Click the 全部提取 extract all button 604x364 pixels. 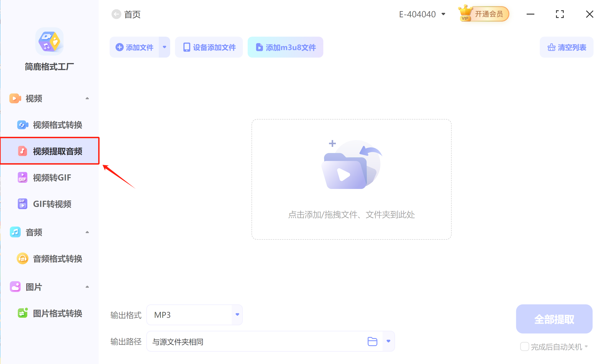[554, 319]
